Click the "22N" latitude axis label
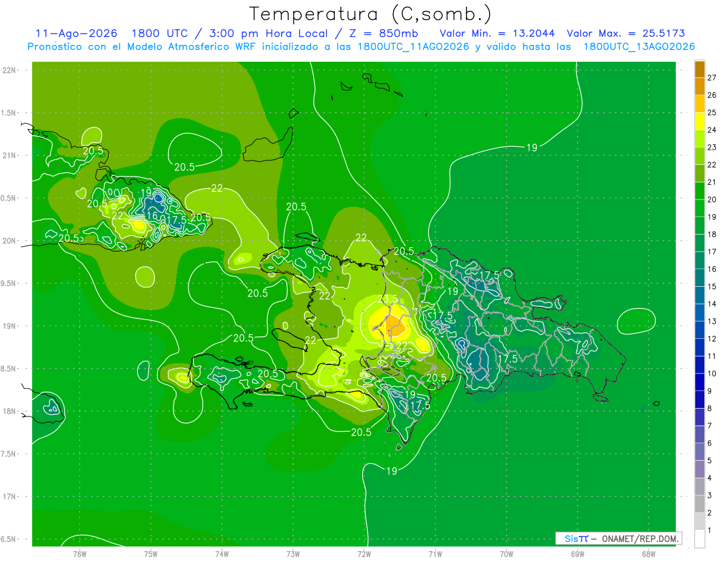The height and width of the screenshot is (562, 728). point(9,70)
